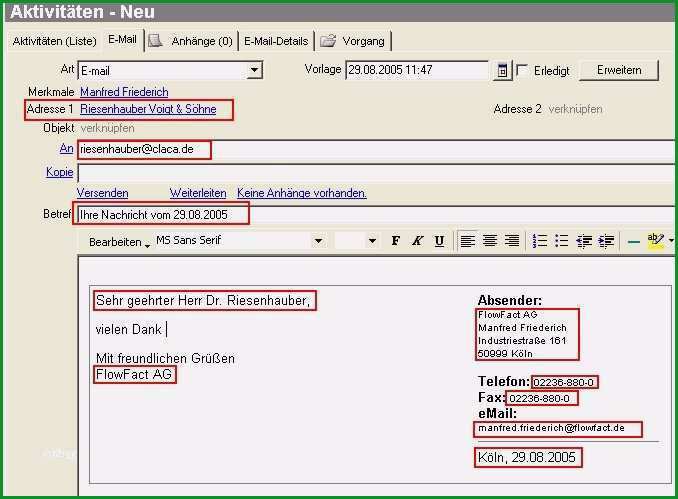Insert a numbered list

click(540, 241)
